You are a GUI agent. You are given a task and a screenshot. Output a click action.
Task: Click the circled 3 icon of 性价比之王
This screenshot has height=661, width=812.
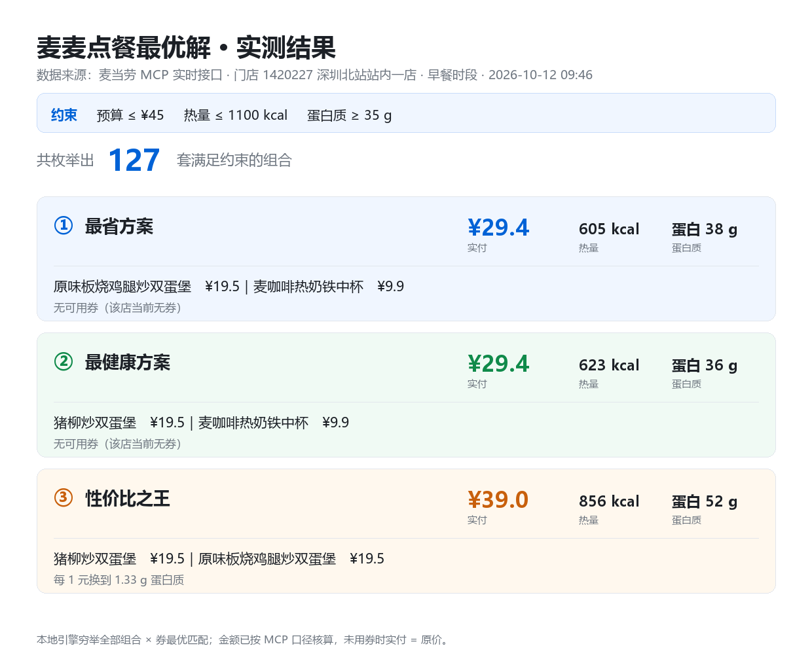coord(64,498)
